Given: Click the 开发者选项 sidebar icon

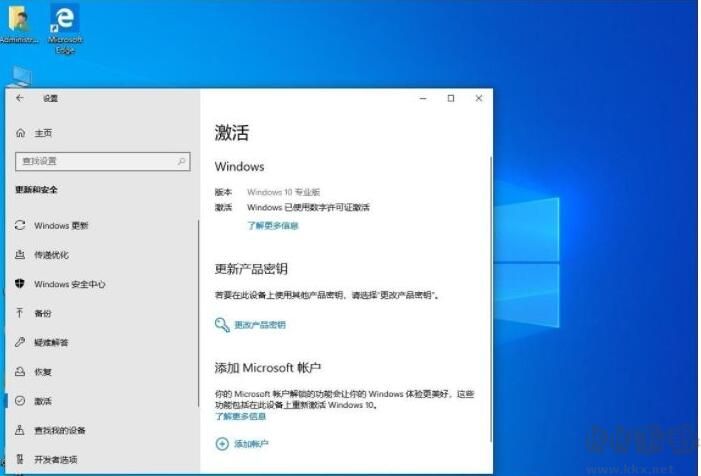Looking at the screenshot, I should (x=20, y=459).
